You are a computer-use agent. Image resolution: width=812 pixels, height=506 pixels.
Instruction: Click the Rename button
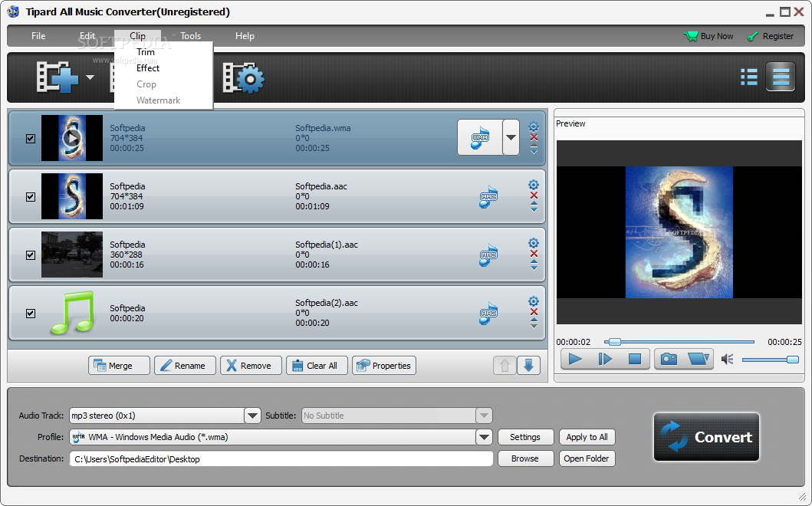click(x=185, y=366)
